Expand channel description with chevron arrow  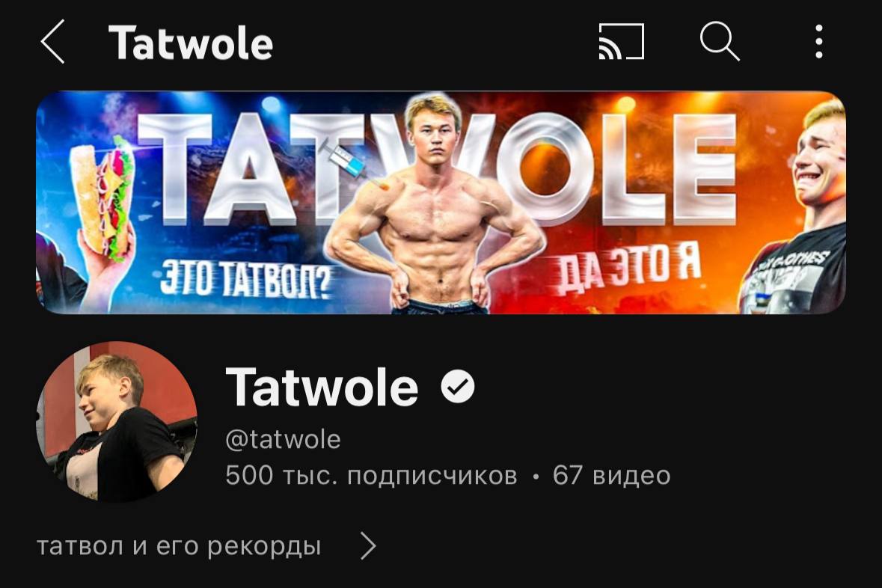click(369, 546)
